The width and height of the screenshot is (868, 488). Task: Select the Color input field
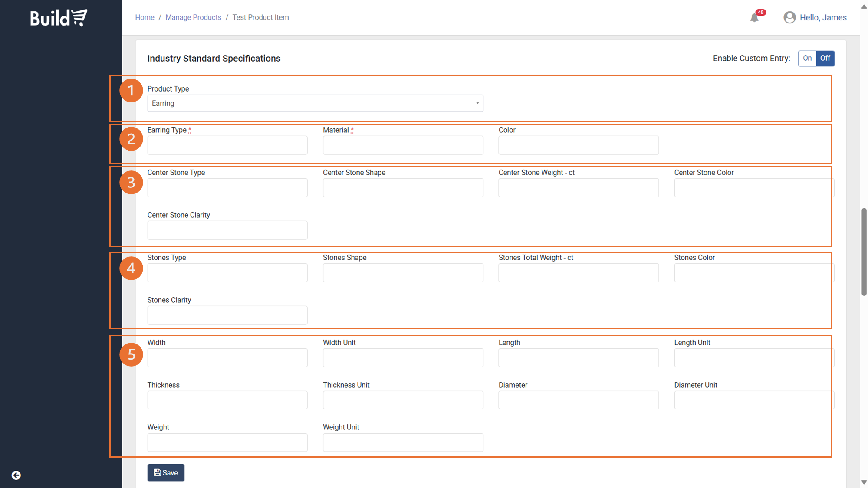(x=579, y=145)
